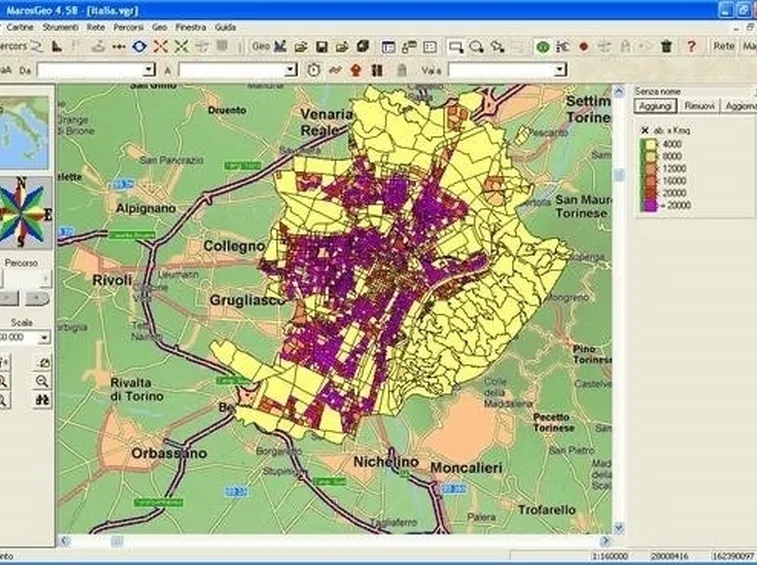Open the 'Vai a' dropdown list
Screen dimensions: 757x565
[560, 71]
